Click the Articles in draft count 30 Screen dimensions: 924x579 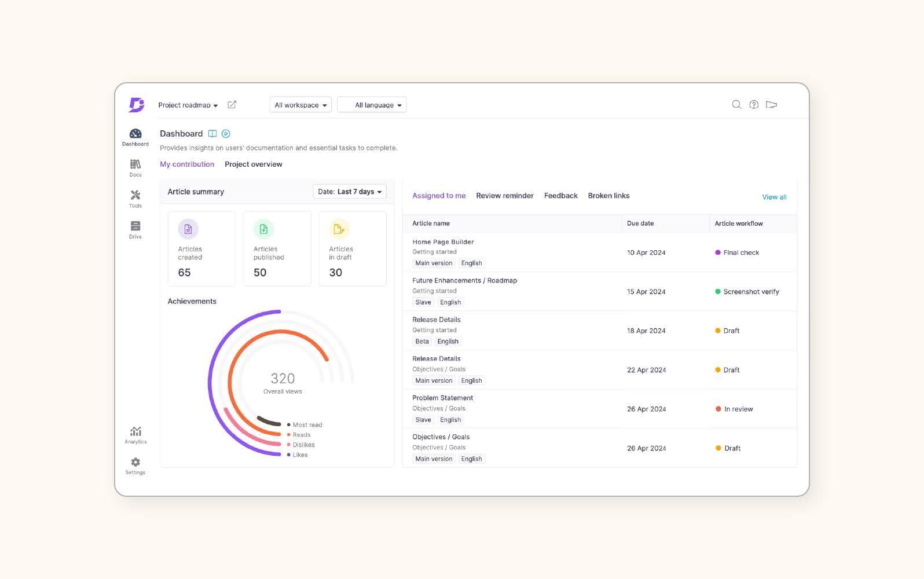[x=336, y=273]
